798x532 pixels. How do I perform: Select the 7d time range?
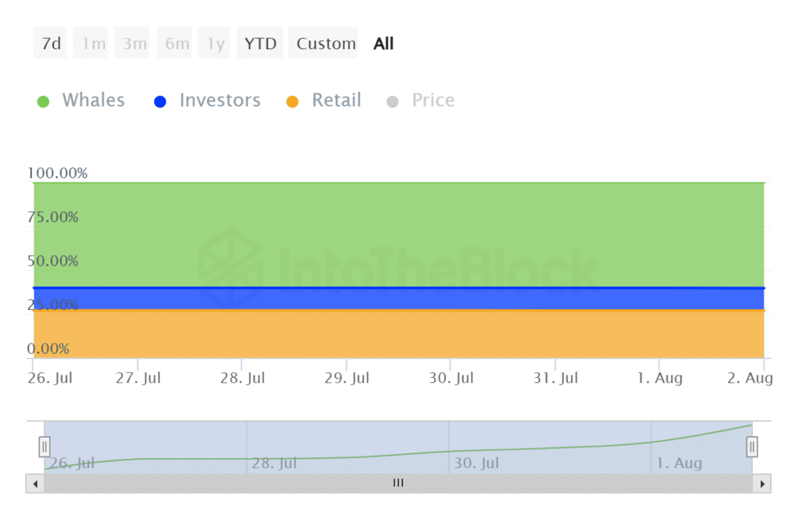click(51, 44)
